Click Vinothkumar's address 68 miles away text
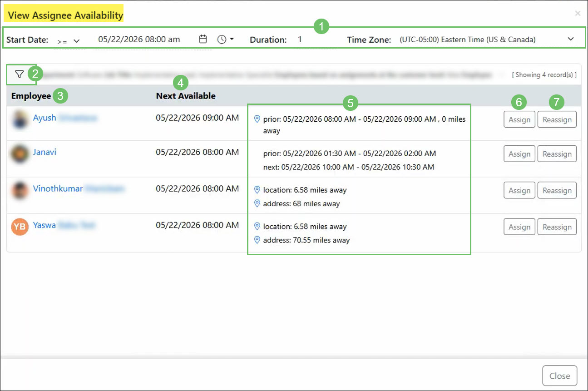The width and height of the screenshot is (588, 391). click(x=301, y=203)
